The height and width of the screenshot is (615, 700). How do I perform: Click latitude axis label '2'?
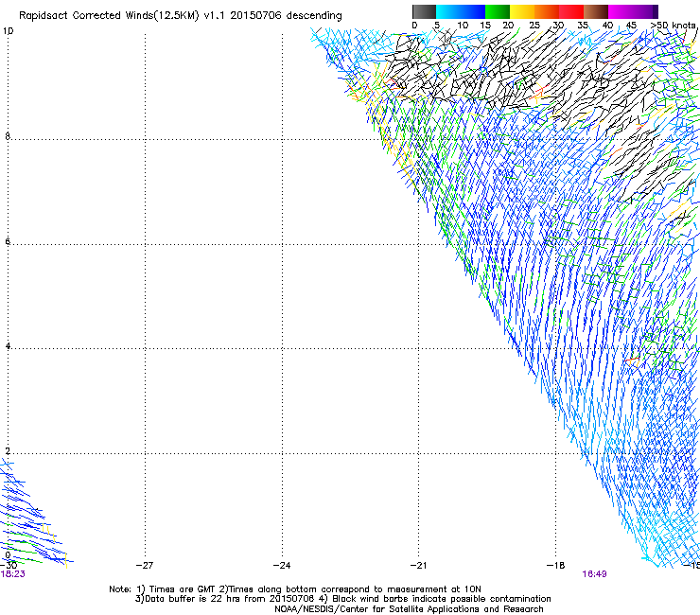[8, 451]
